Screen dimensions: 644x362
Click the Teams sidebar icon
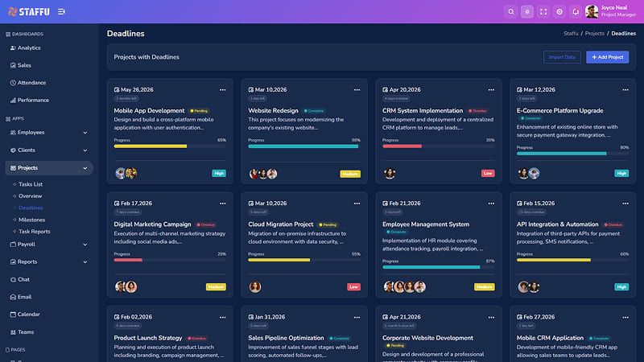click(x=13, y=332)
